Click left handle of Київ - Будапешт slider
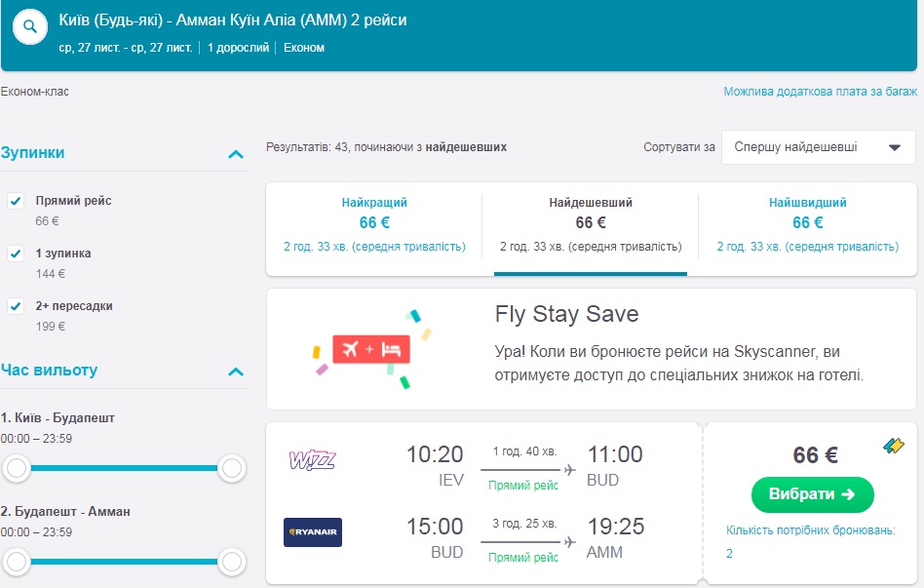Screen dimensions: 924x588 click(x=16, y=469)
